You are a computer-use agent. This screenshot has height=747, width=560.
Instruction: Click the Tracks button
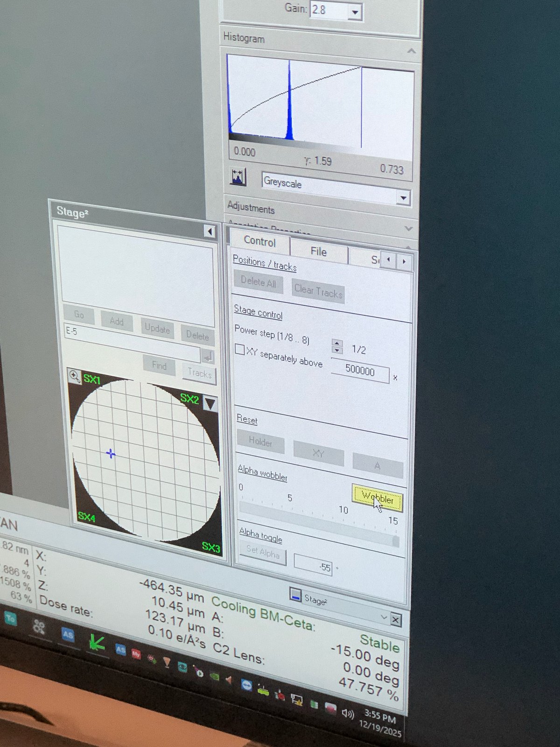[x=199, y=373]
